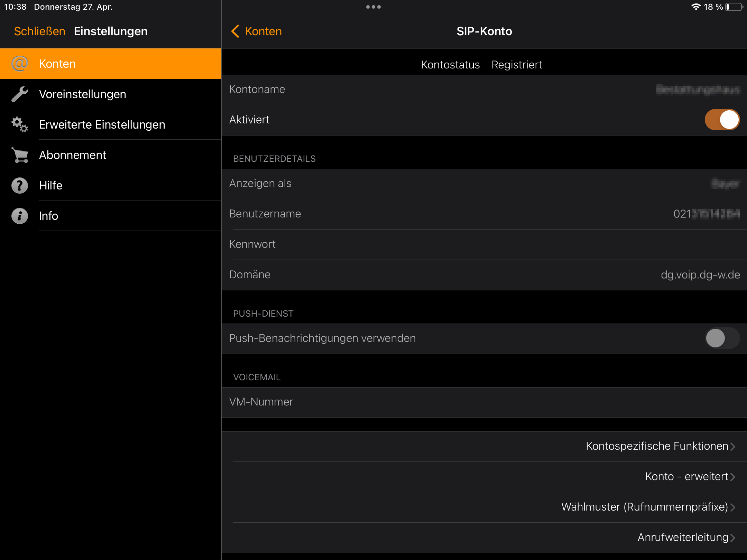Open Konto - erweitert chevron
The width and height of the screenshot is (747, 560).
click(x=733, y=477)
